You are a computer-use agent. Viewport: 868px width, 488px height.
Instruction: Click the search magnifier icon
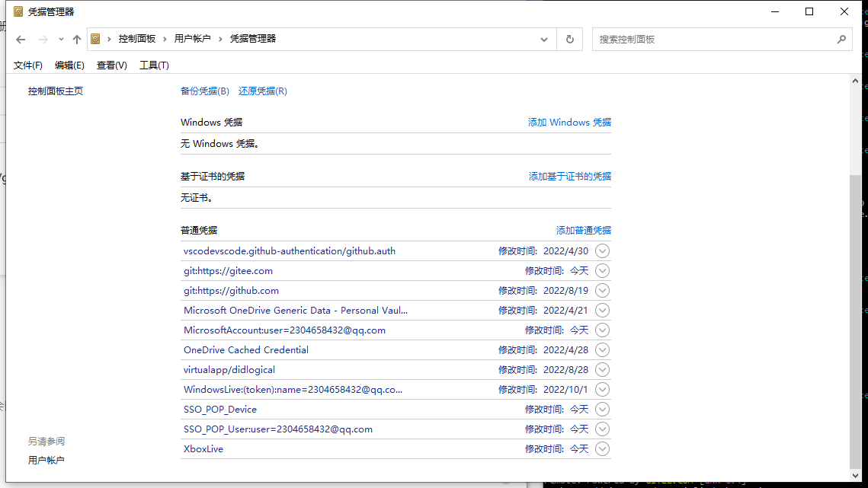pyautogui.click(x=841, y=40)
